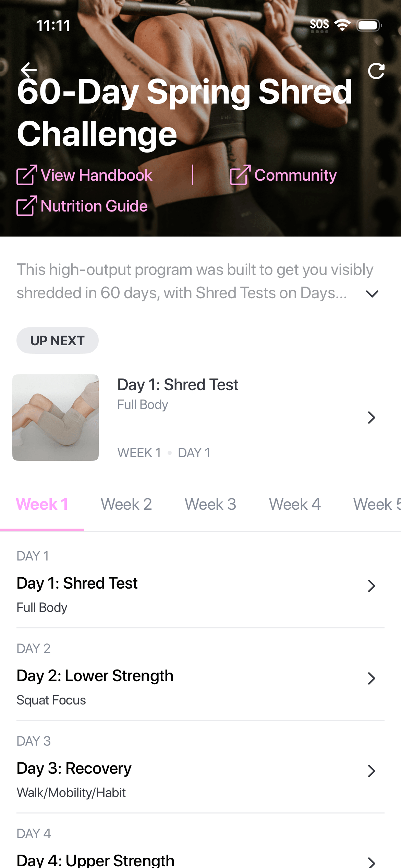Screen dimensions: 401x868
Task: Switch to the Week 2 tab
Action: point(126,505)
